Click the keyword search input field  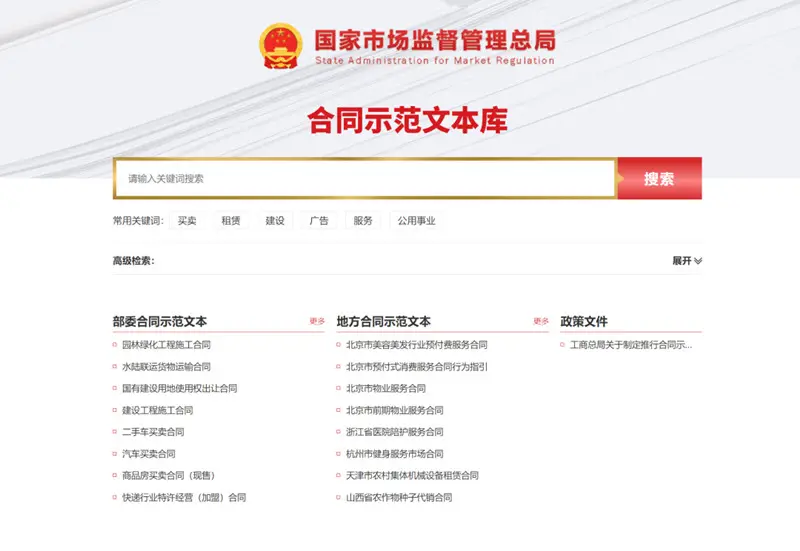(365, 179)
